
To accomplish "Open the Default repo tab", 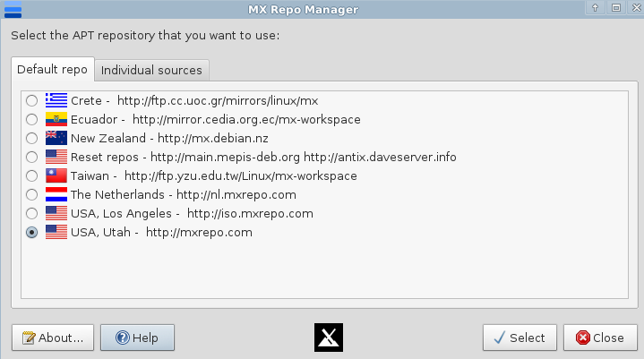I will point(53,69).
